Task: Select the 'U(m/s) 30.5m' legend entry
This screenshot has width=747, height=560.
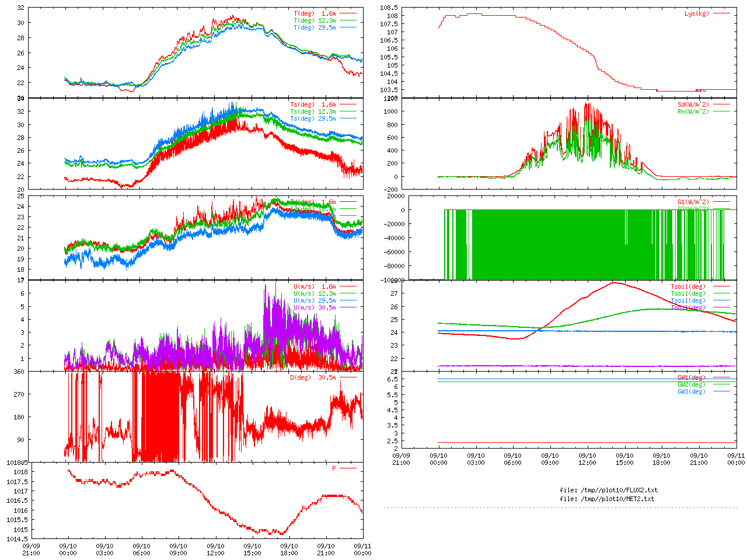Action: [315, 308]
